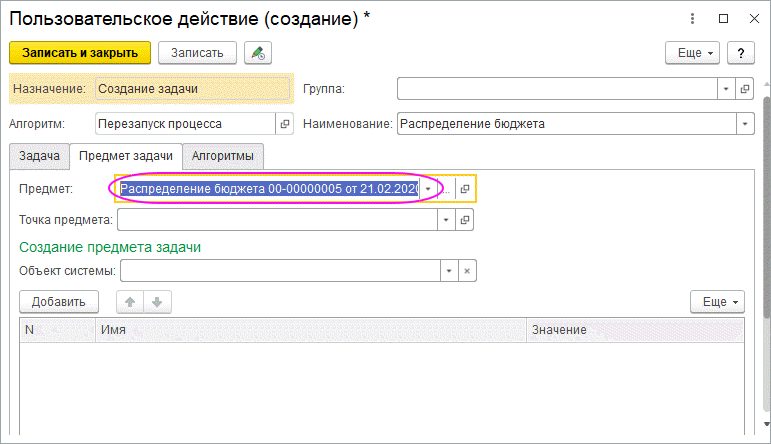Screen dimensions: 771x444
Task: Clear the Объект системы field with X
Action: tap(466, 271)
